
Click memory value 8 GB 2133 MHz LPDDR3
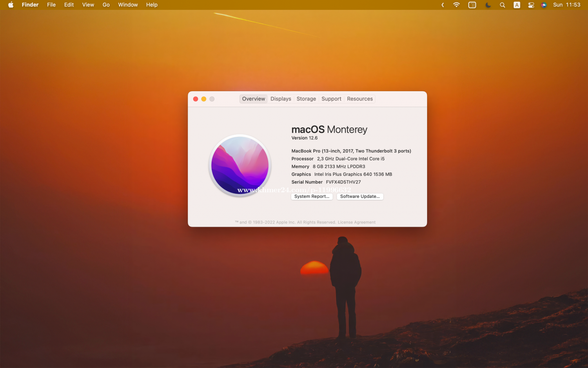339,167
